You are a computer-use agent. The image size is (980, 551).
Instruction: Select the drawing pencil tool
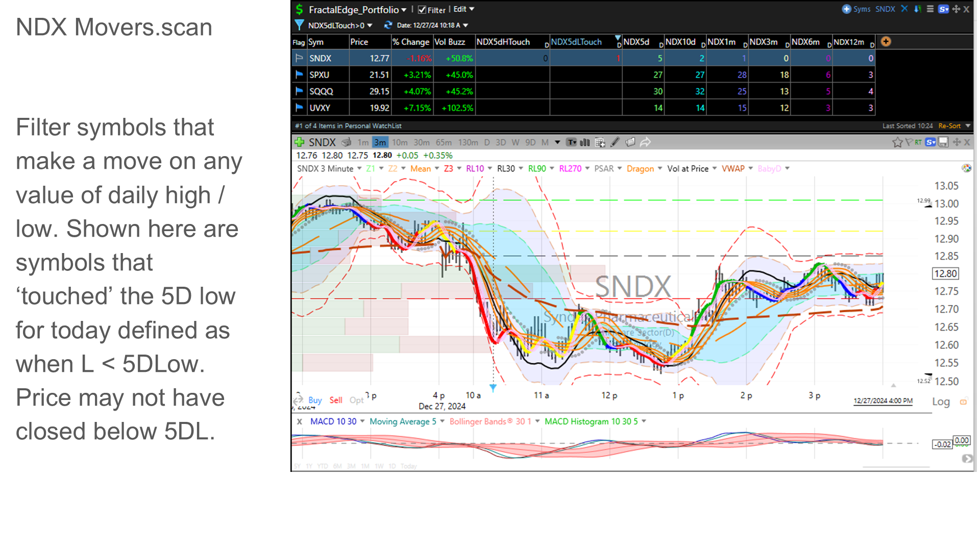pyautogui.click(x=614, y=143)
